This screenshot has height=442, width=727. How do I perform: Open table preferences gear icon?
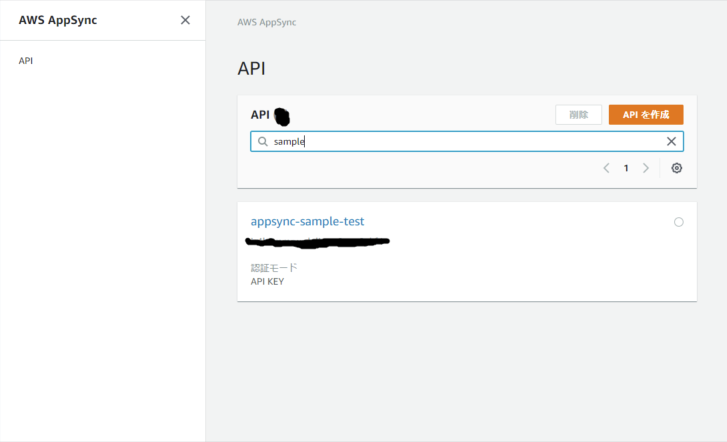(x=676, y=168)
